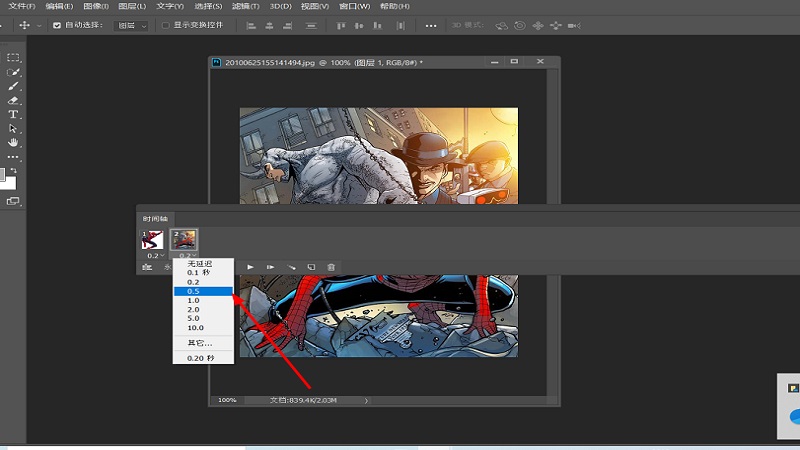Duplicate the selected frame

[x=311, y=267]
